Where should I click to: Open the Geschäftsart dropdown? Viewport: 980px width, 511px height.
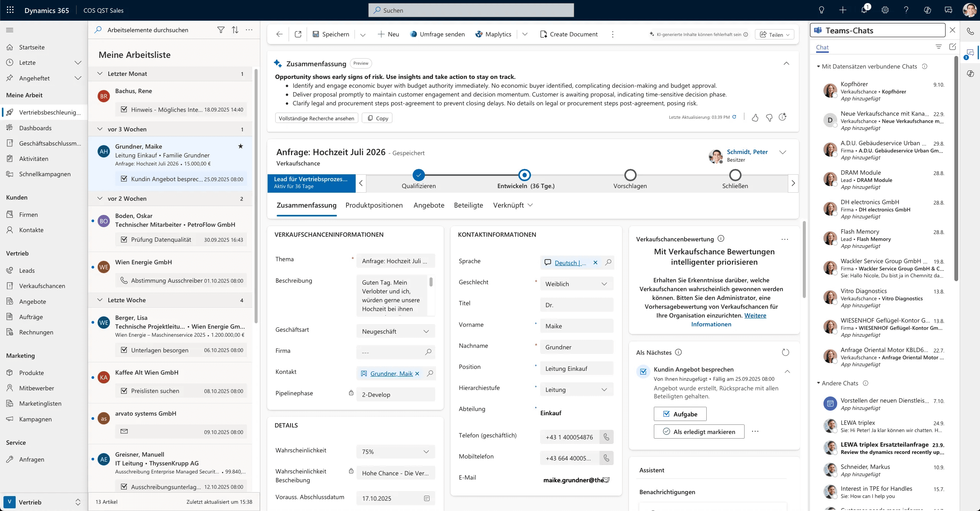click(x=395, y=331)
